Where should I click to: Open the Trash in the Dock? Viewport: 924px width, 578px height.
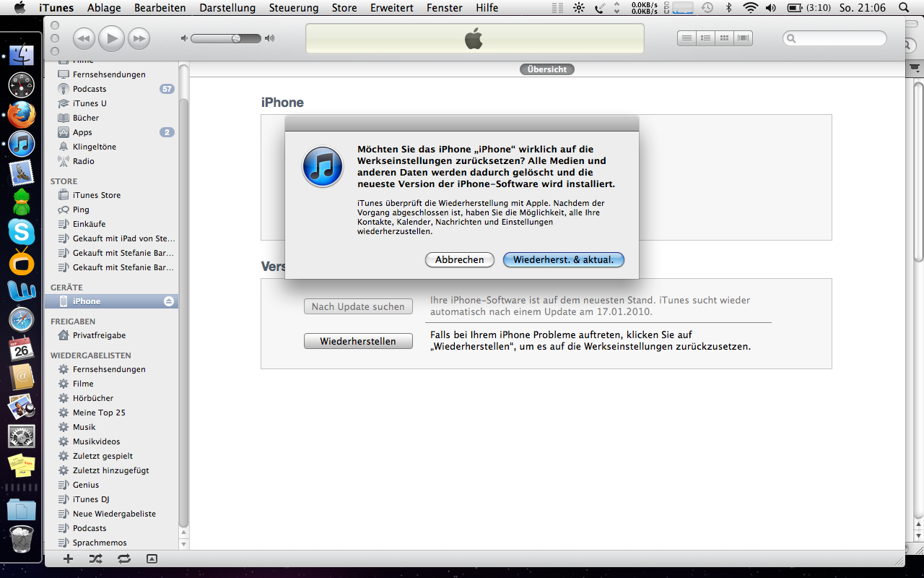(x=22, y=539)
